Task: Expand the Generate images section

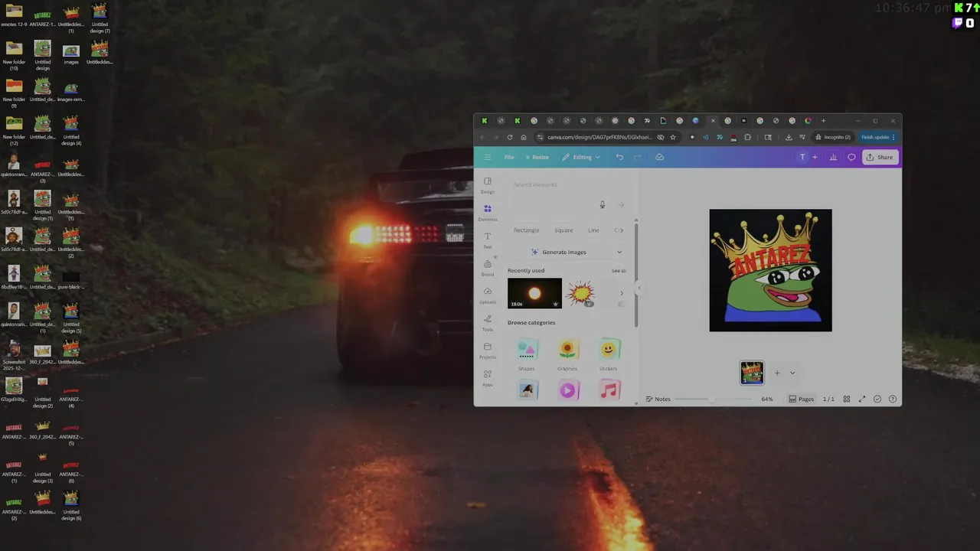Action: [619, 252]
